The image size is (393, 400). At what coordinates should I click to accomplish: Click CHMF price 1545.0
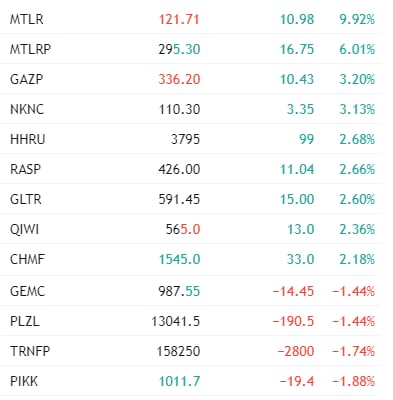coord(179,259)
